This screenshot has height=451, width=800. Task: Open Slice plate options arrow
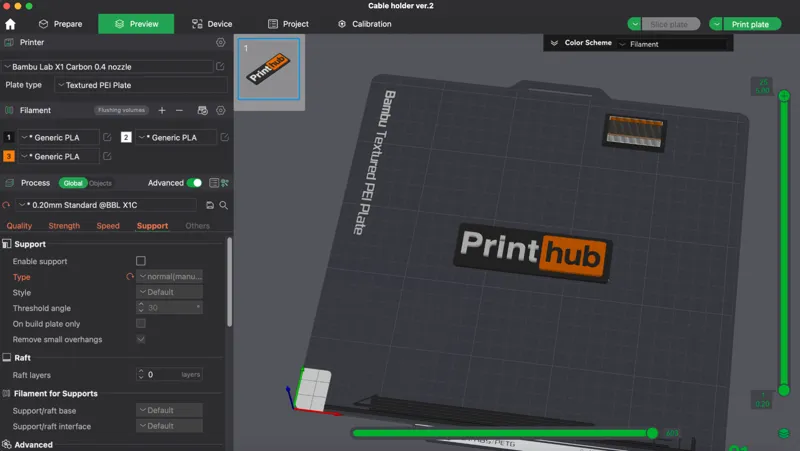(634, 24)
